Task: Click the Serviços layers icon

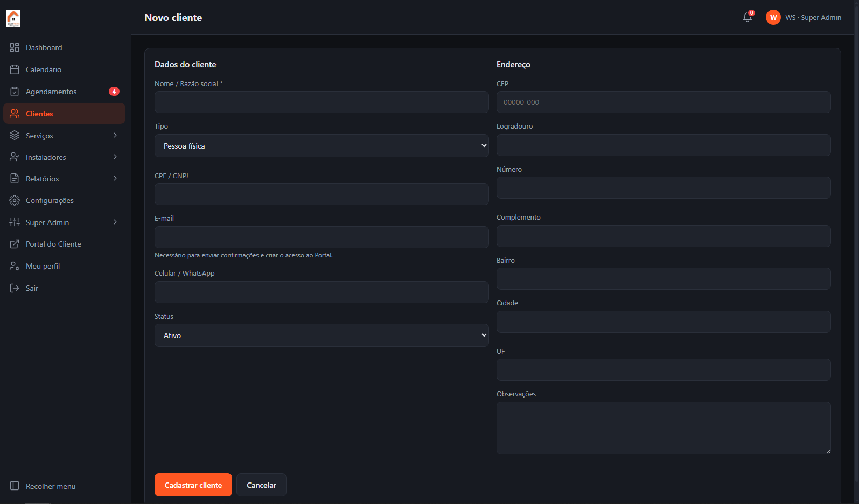Action: (15, 136)
